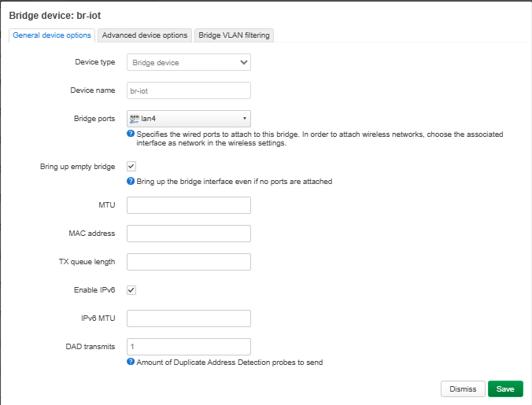The width and height of the screenshot is (532, 405).
Task: Click help icon next to DAD transmits hint
Action: [x=131, y=362]
